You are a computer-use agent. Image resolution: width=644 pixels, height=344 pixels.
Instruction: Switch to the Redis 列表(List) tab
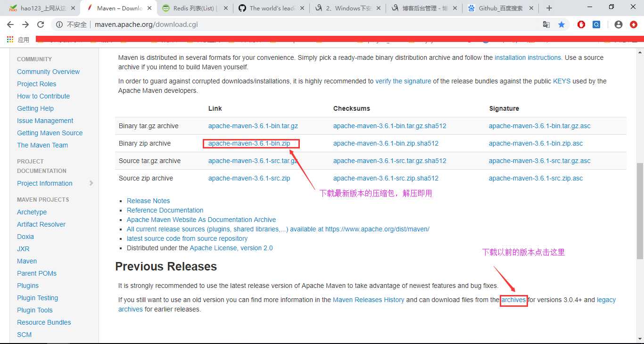[194, 8]
